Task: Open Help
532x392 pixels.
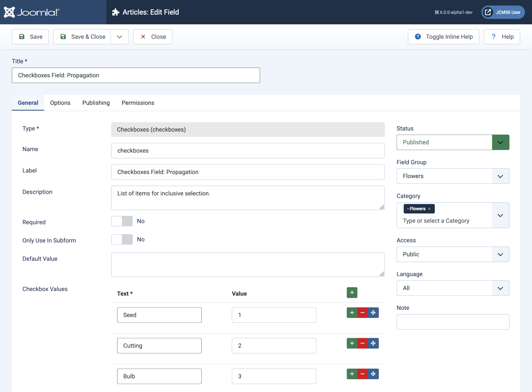Action: point(502,37)
